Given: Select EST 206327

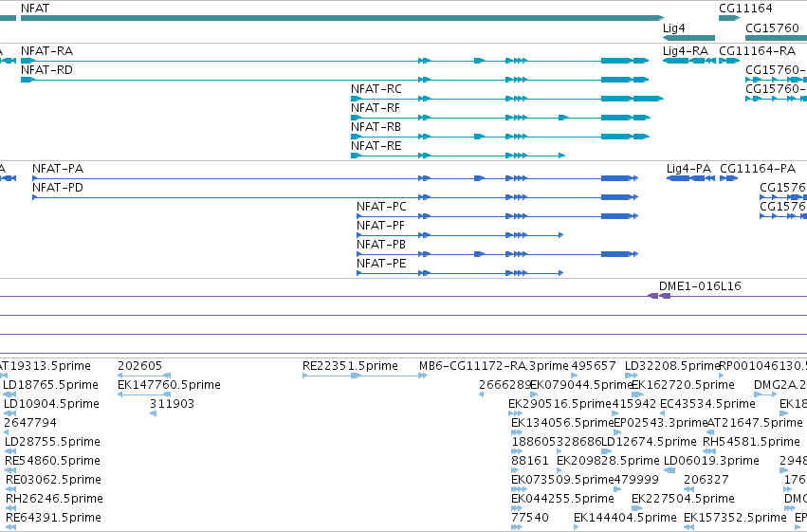Looking at the screenshot, I should pos(706,481).
